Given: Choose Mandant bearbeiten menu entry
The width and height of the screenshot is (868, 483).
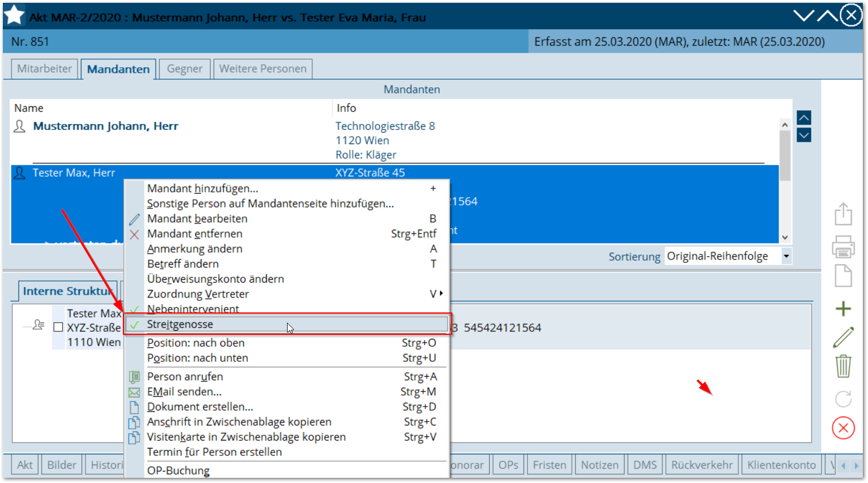Looking at the screenshot, I should (x=287, y=219).
